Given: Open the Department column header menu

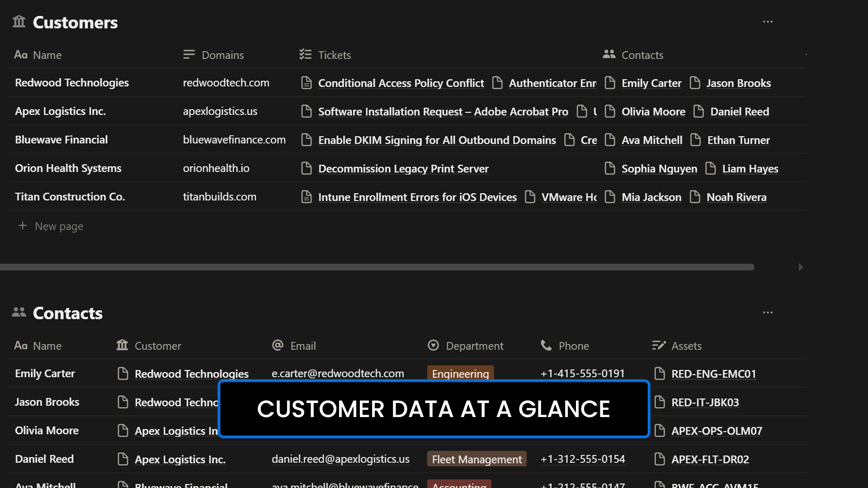Looking at the screenshot, I should tap(474, 346).
